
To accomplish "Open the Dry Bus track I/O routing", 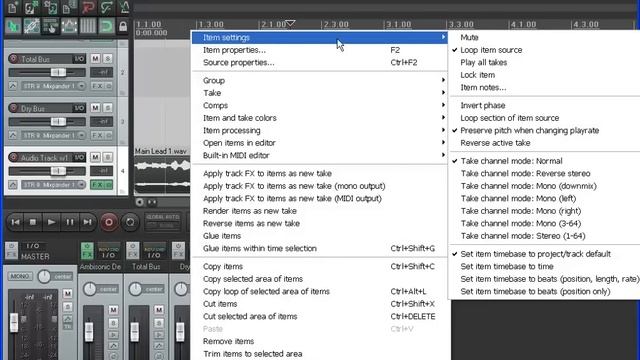I will tap(79, 108).
